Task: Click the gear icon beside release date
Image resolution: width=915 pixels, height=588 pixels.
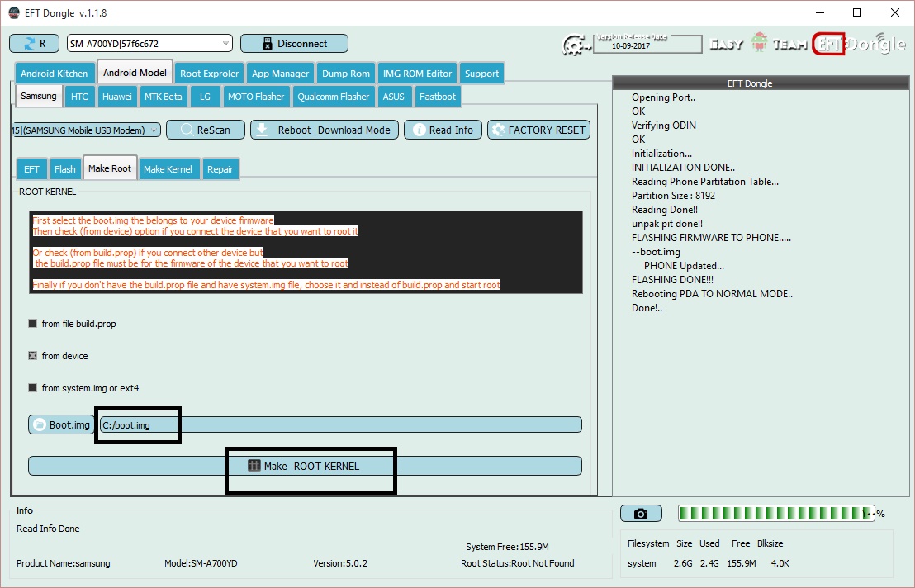Action: click(576, 45)
